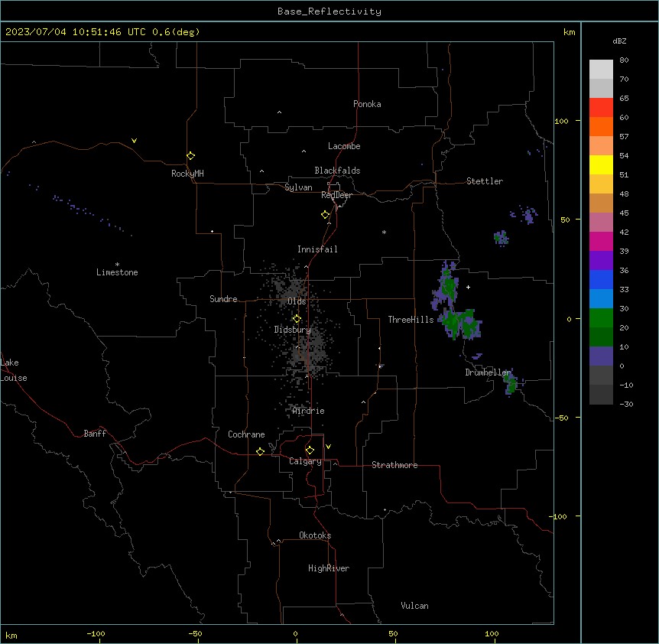Click the Didsbury label
This screenshot has width=659, height=644.
(293, 330)
